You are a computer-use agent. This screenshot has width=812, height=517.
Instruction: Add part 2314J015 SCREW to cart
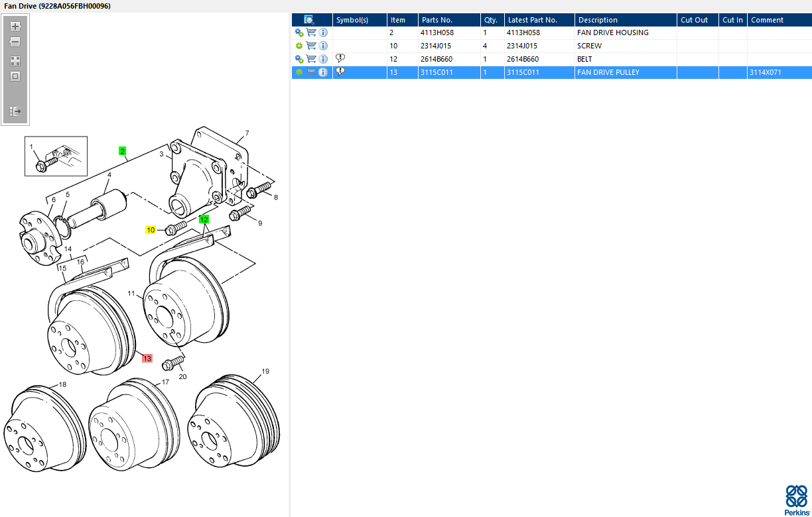311,46
